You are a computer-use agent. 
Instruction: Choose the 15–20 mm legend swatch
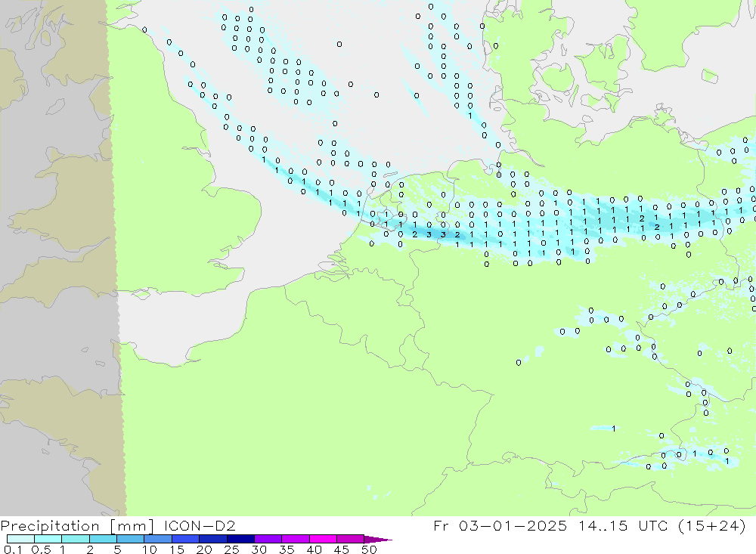point(186,539)
